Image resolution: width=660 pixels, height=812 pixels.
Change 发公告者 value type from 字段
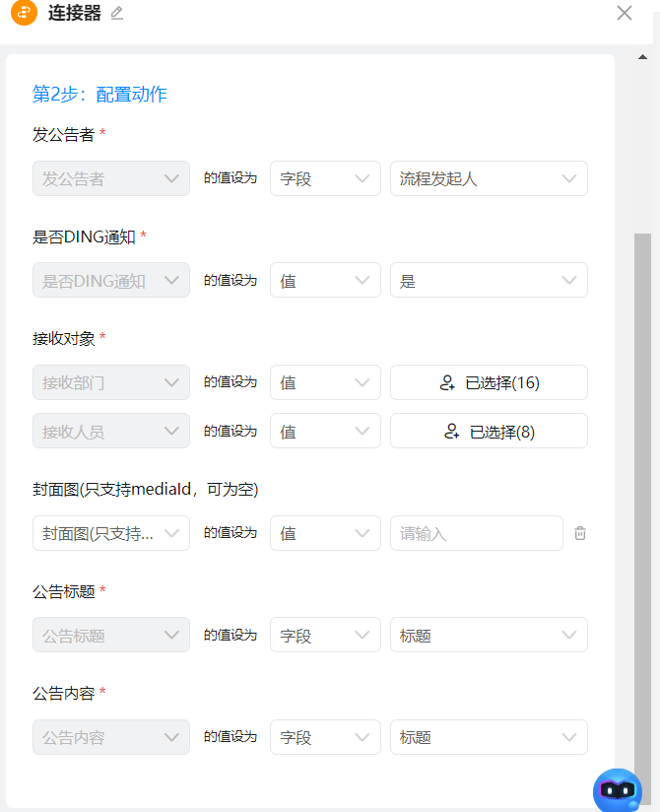pos(325,178)
